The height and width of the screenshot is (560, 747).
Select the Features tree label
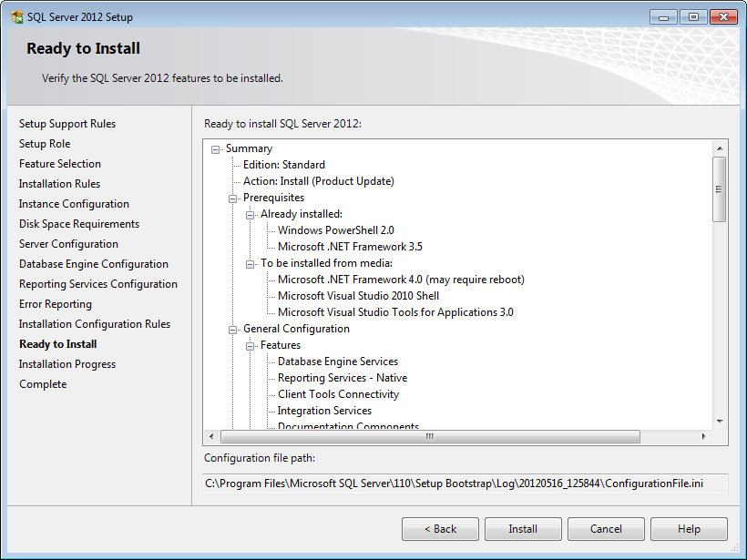point(281,345)
